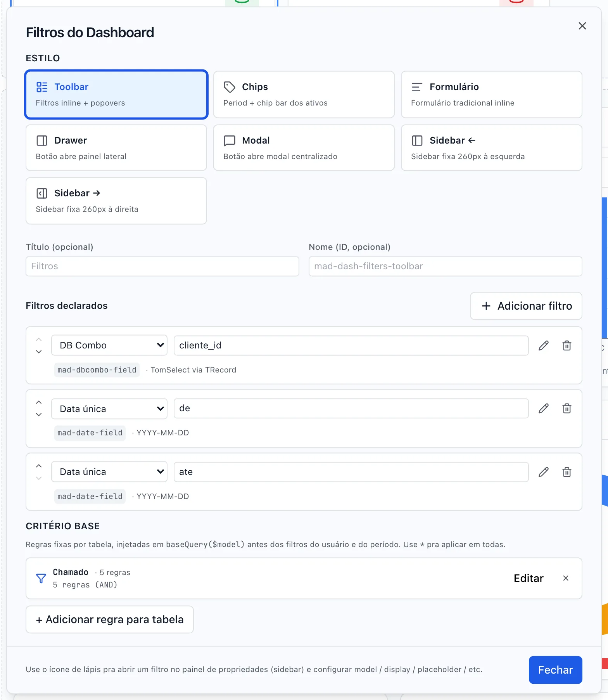The image size is (608, 700).
Task: Delete the 'de' date filter
Action: (567, 408)
